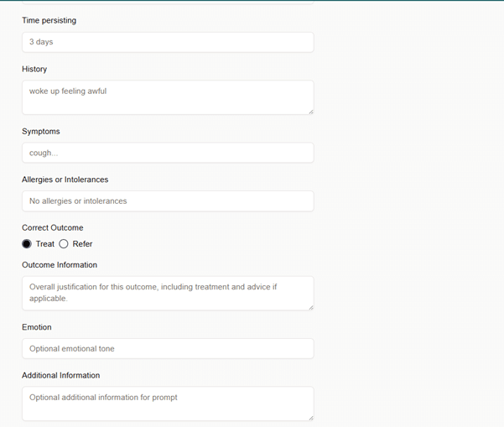Click the "Allergies or Intolerances" label
Image resolution: width=504 pixels, height=427 pixels.
coord(65,180)
